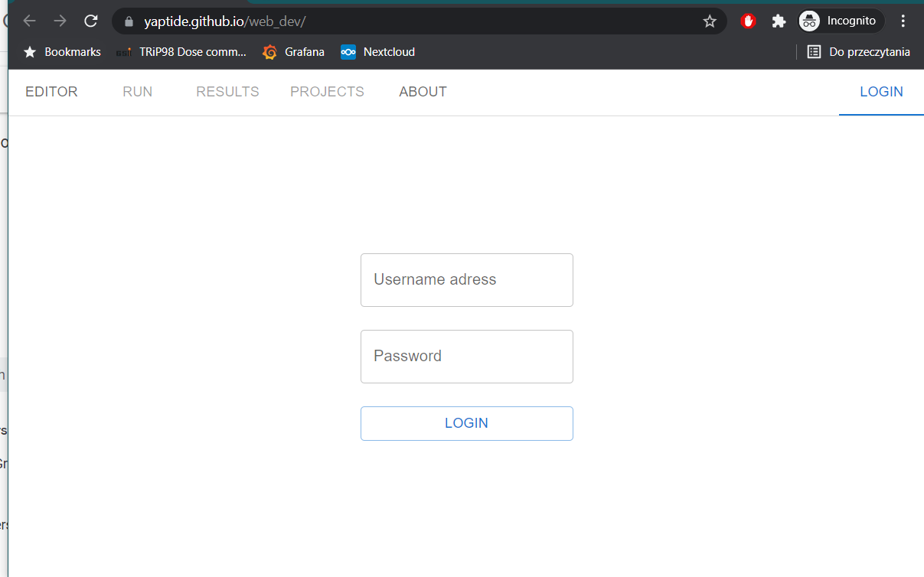
Task: Click the forward navigation arrow
Action: (x=60, y=21)
